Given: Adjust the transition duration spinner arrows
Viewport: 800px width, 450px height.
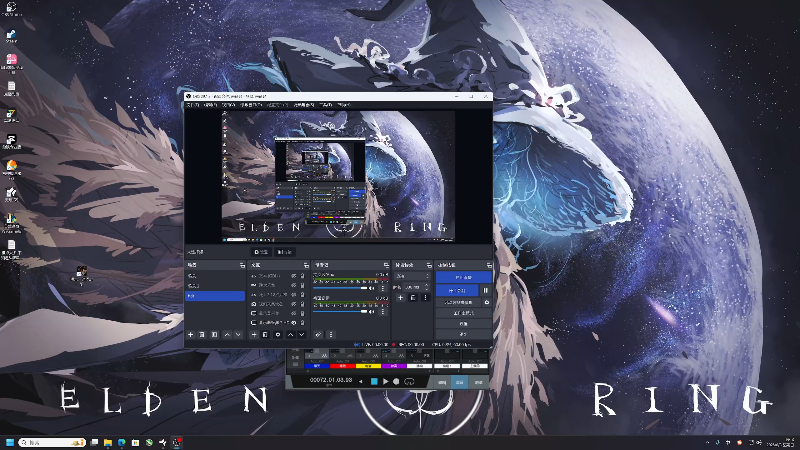Looking at the screenshot, I should 427,287.
